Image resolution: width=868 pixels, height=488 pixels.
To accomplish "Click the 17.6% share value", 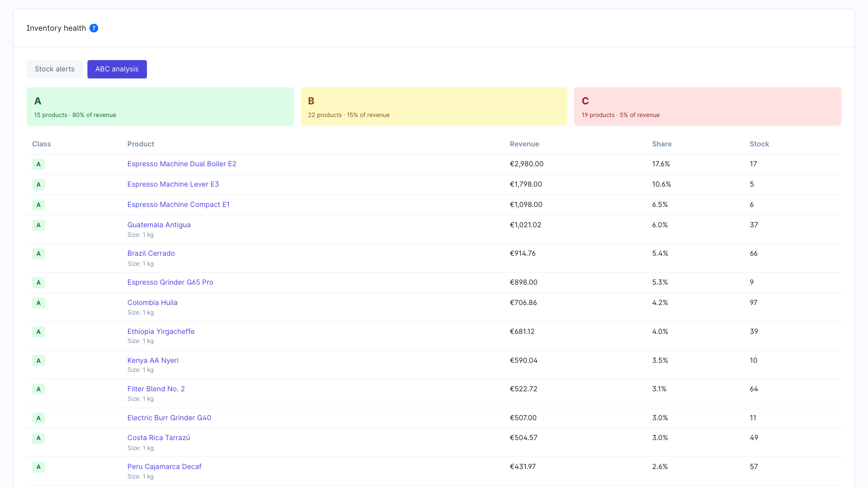I will 661,164.
